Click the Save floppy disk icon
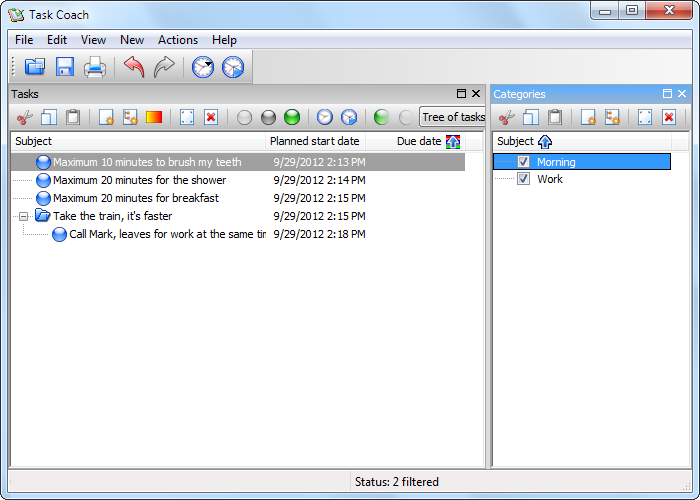The image size is (700, 500). [65, 67]
